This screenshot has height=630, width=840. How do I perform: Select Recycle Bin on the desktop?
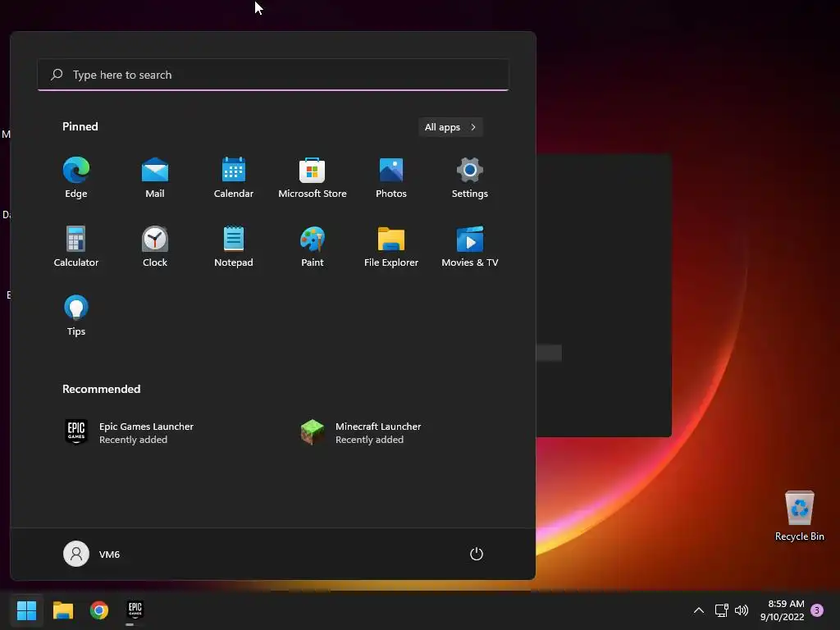coord(799,516)
